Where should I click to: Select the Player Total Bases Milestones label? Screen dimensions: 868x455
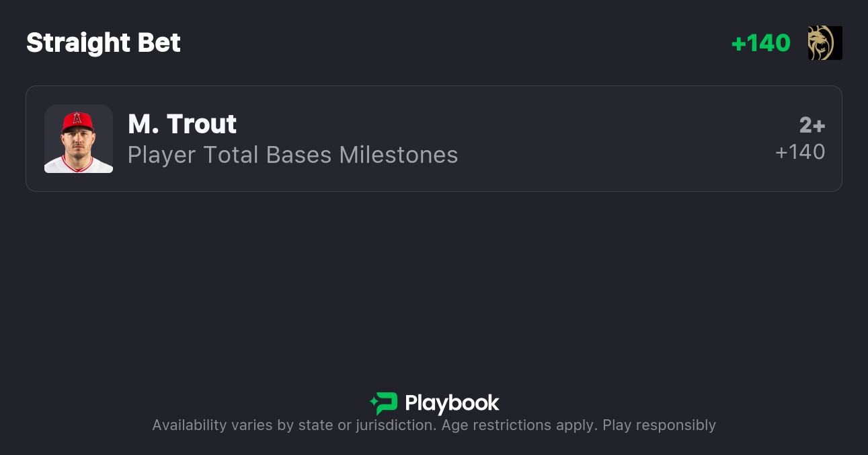coord(292,155)
